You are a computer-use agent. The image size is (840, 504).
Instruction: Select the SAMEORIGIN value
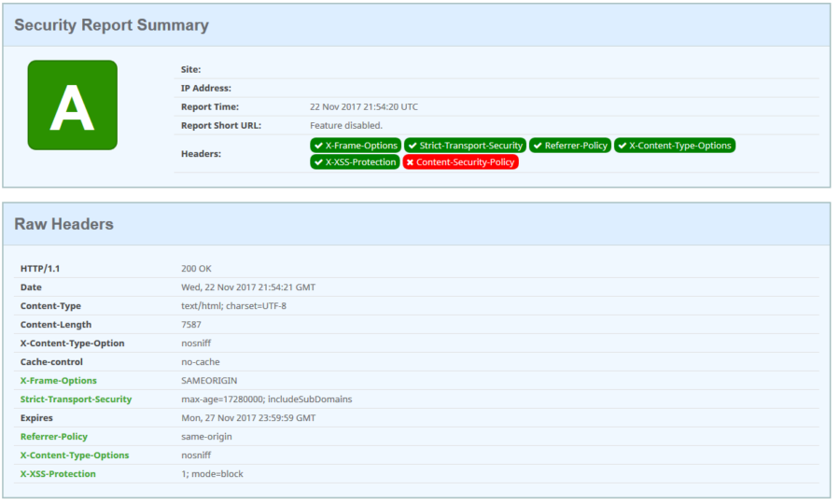[209, 380]
